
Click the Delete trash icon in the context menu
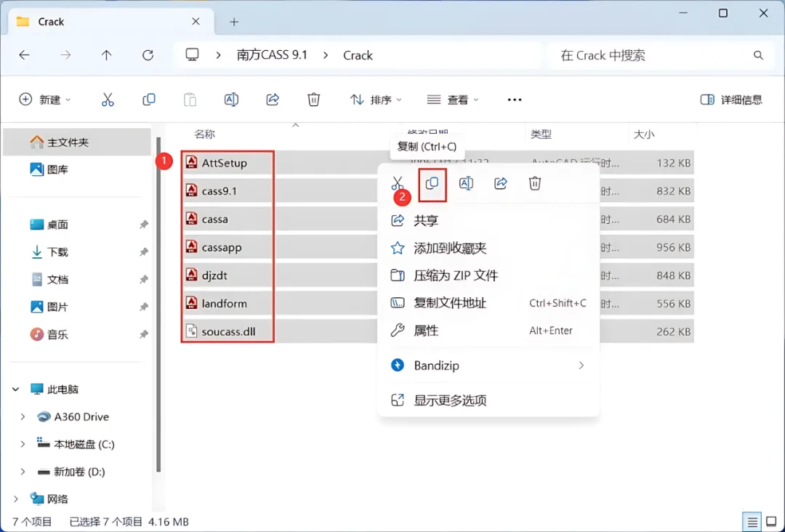point(535,183)
